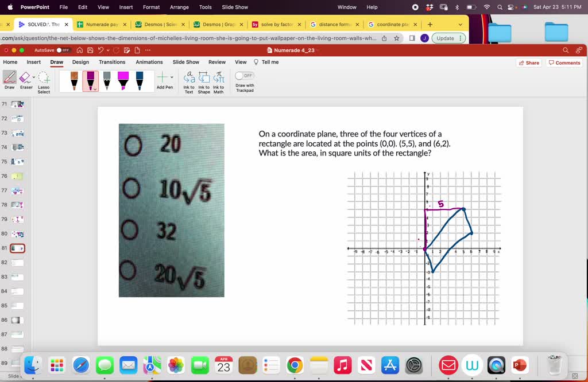
Task: Switch to the Animations ribbon tab
Action: pyautogui.click(x=149, y=62)
